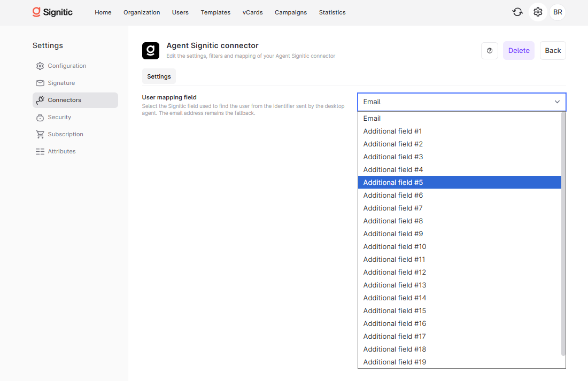
Task: Click the Agent Signitic connector logo
Action: click(x=151, y=51)
